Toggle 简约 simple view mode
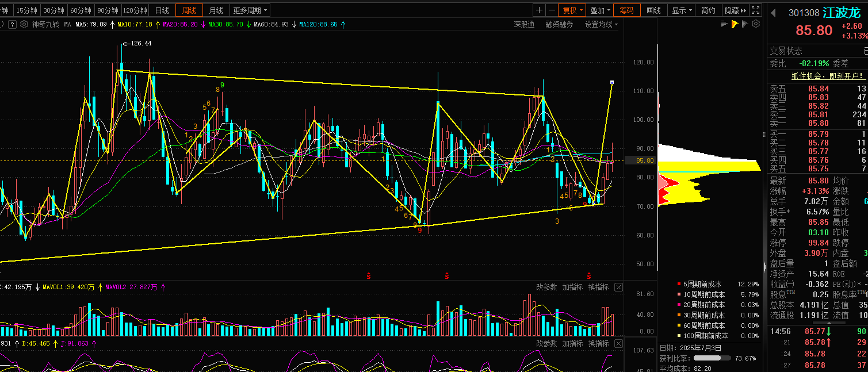The height and width of the screenshot is (372, 868). click(709, 10)
